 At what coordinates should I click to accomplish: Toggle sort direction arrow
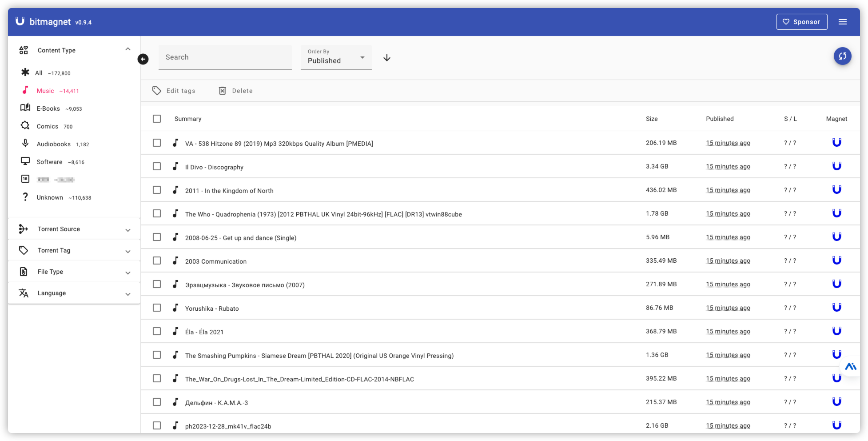[x=387, y=58]
